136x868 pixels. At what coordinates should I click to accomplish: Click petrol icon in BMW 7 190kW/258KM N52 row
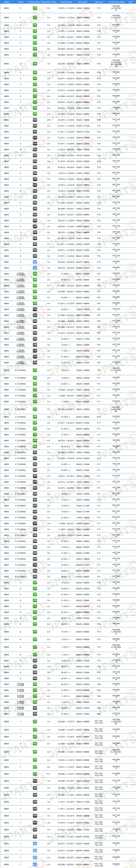(x=35, y=722)
